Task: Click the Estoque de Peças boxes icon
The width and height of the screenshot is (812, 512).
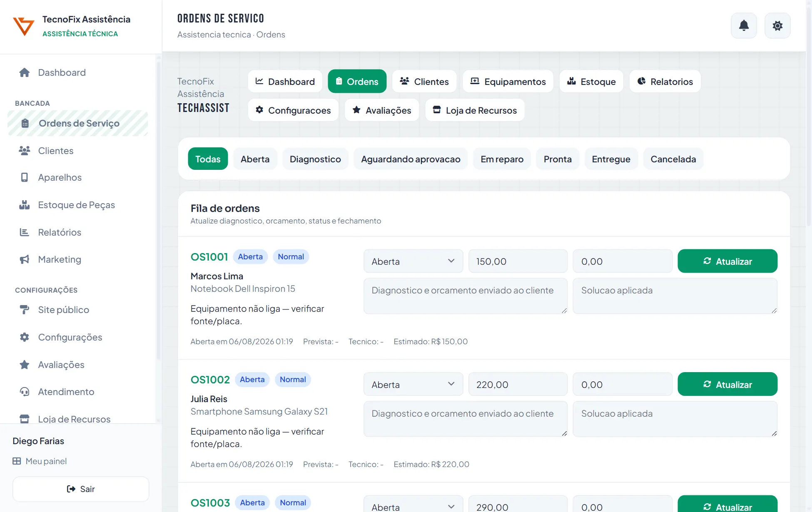Action: (x=25, y=205)
